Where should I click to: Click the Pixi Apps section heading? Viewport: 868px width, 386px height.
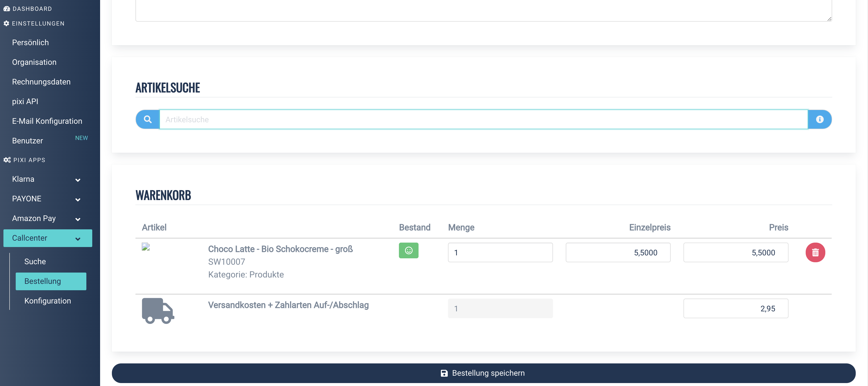tap(29, 160)
